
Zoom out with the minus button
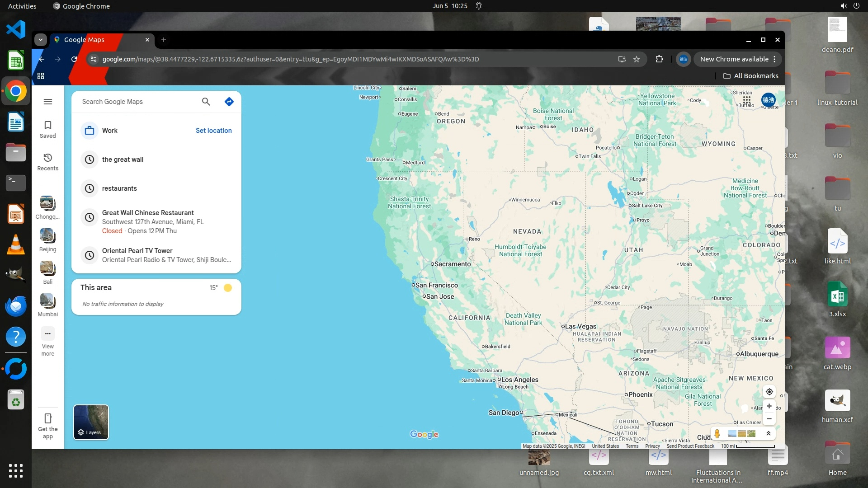tap(769, 419)
